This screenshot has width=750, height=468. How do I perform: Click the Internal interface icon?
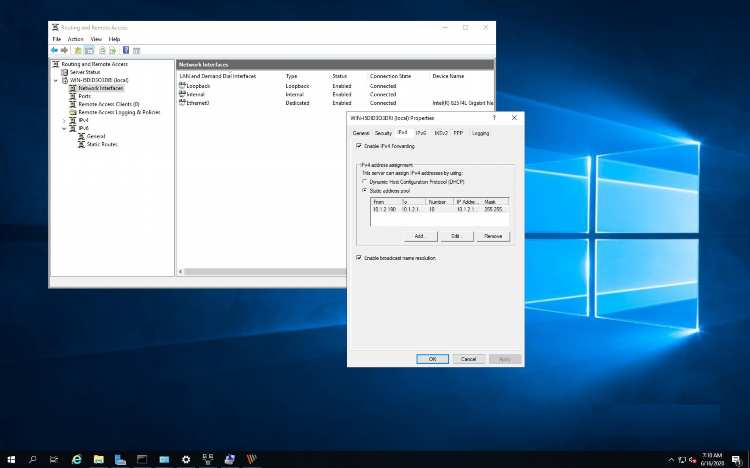point(182,94)
